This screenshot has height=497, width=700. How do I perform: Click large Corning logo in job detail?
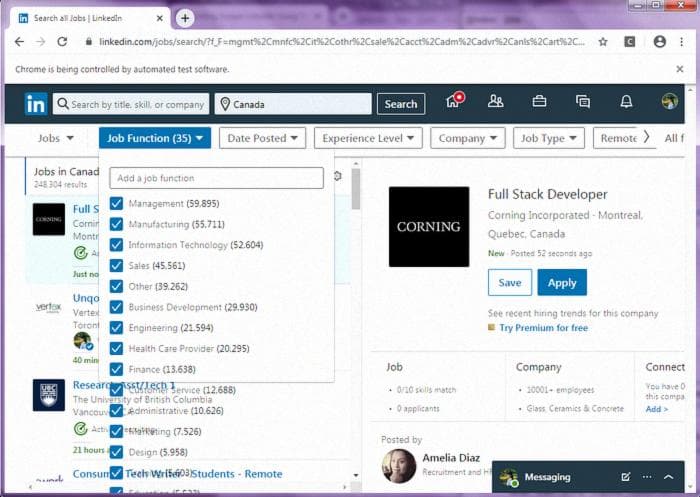point(429,226)
